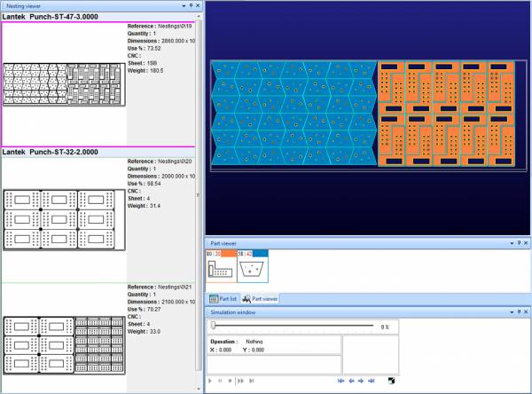Switch to the Part list tab
This screenshot has width=532, height=394.
(x=222, y=299)
